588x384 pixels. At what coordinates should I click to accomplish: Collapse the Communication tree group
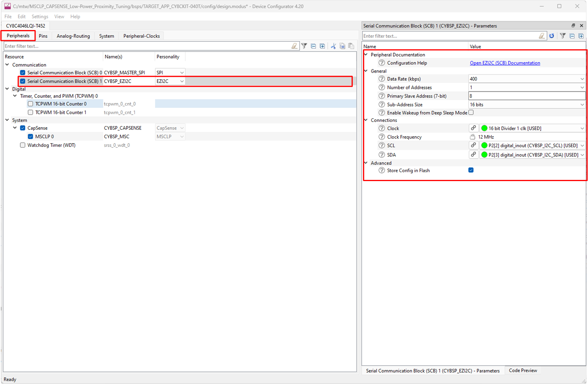tap(7, 65)
